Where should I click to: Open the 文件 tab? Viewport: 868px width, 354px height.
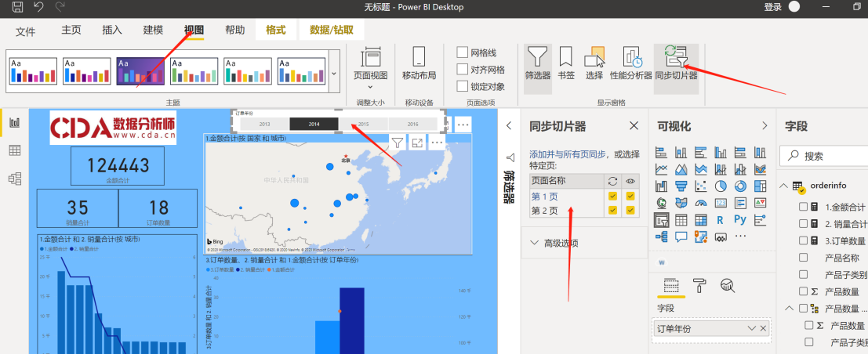tap(25, 31)
